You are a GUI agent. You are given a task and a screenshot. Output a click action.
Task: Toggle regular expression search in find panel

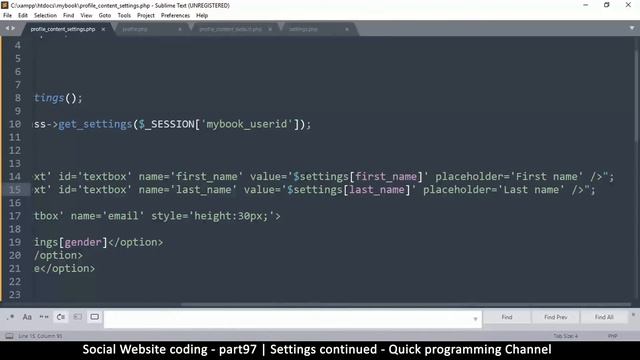(10, 317)
